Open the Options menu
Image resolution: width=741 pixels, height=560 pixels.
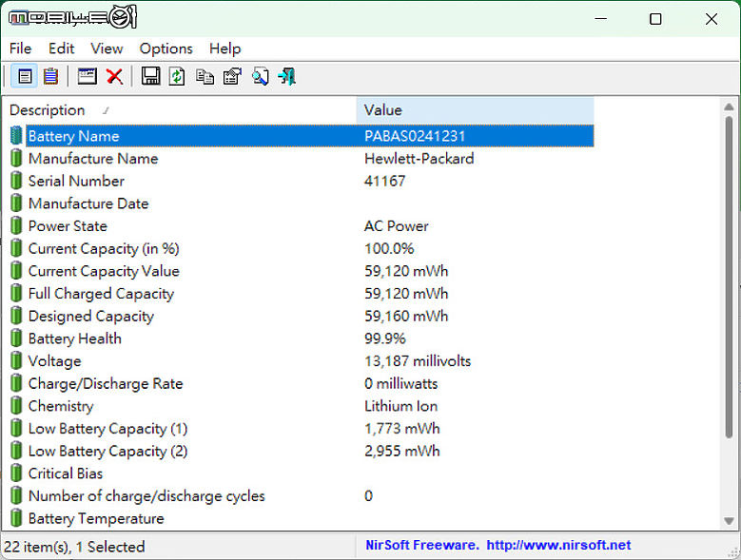(166, 48)
